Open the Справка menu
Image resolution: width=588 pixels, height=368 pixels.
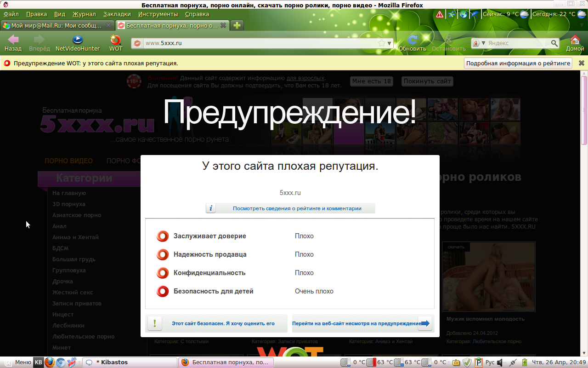197,14
